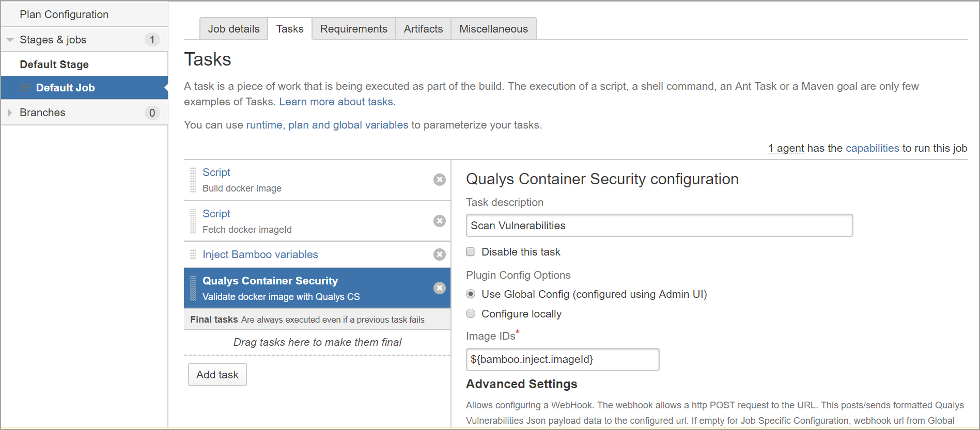Click drag handle of Build docker image task

tap(193, 180)
